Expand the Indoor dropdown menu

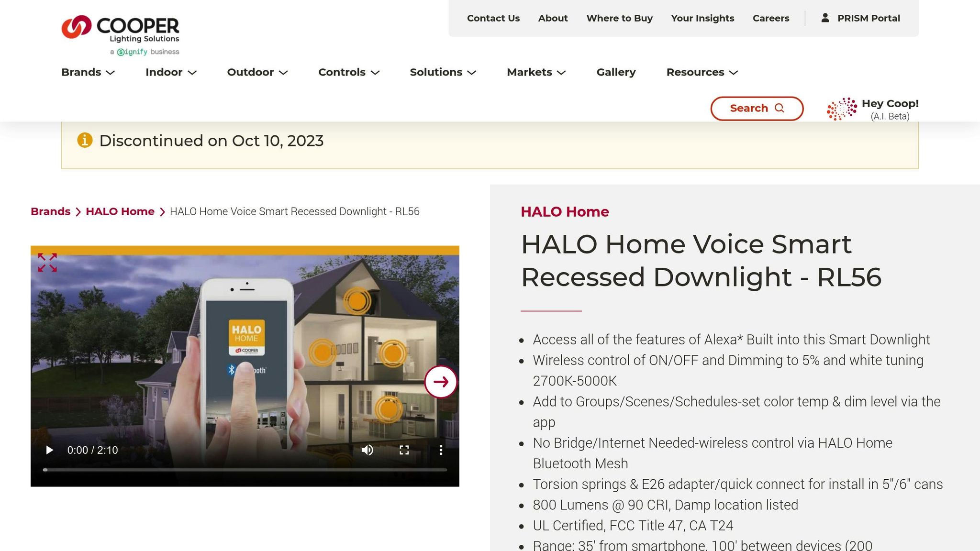[x=171, y=72]
